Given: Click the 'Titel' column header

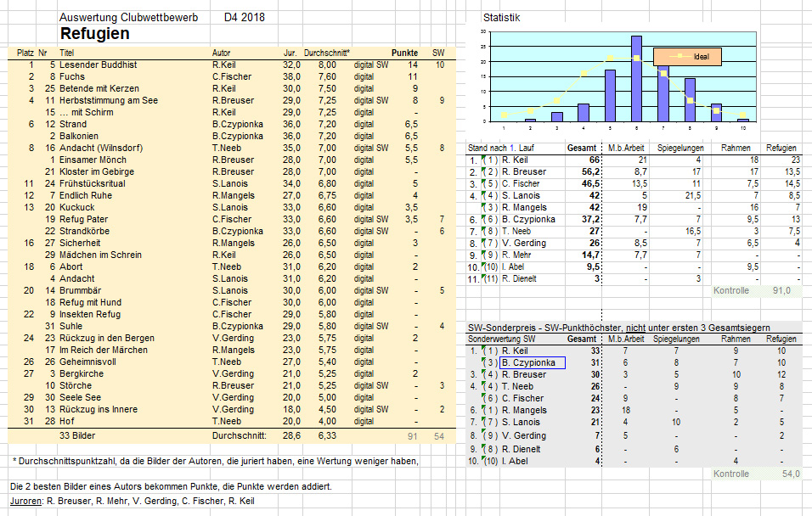Looking at the screenshot, I should [67, 53].
